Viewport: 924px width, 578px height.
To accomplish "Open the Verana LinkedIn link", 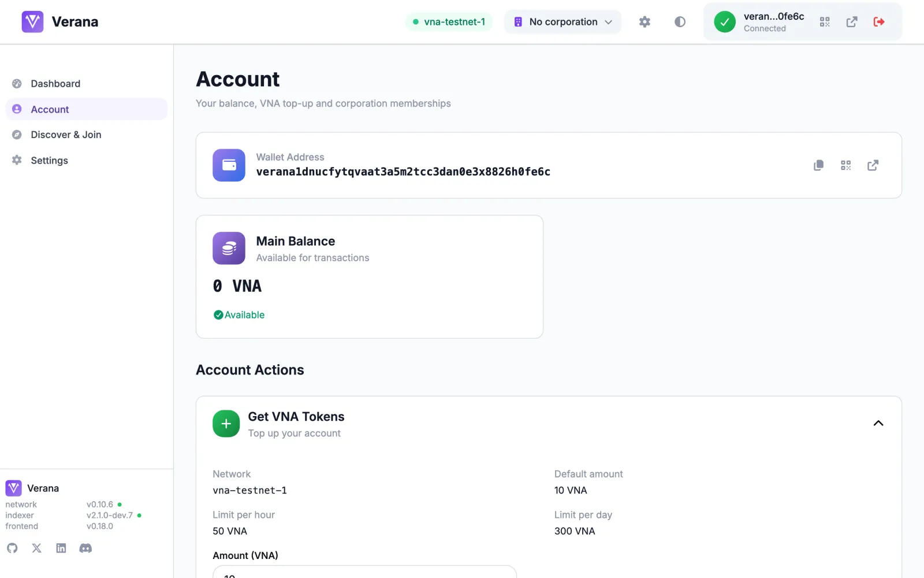I will tap(61, 548).
